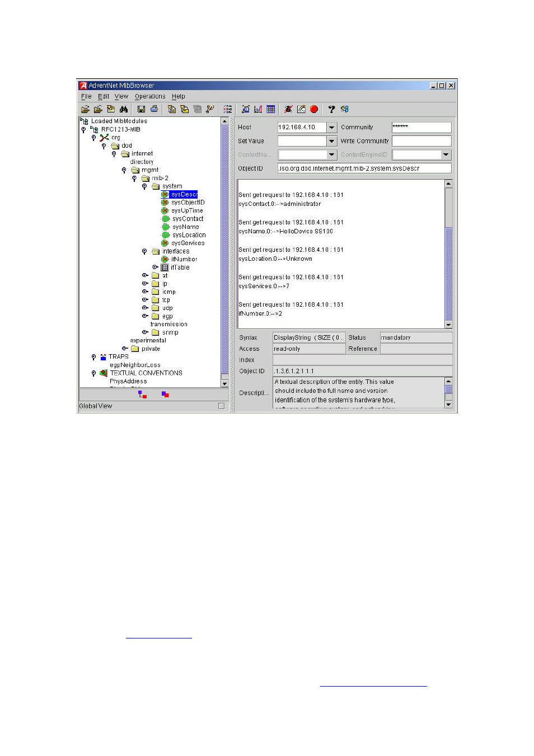
Task: Select the sysServices tree node
Action: tap(188, 243)
